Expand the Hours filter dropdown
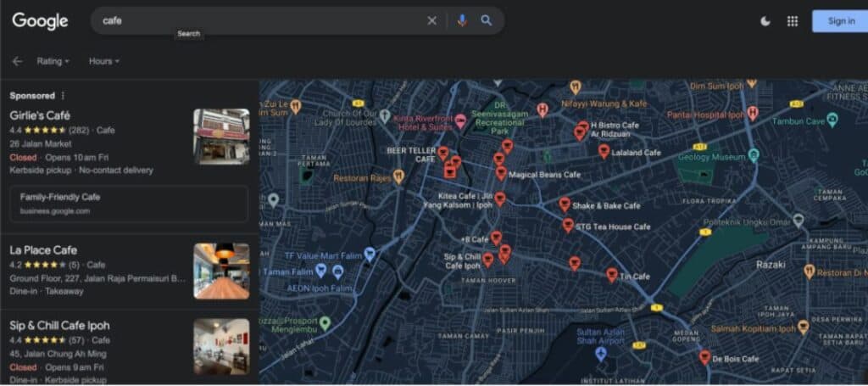Screen dimensions: 868x386 [103, 61]
